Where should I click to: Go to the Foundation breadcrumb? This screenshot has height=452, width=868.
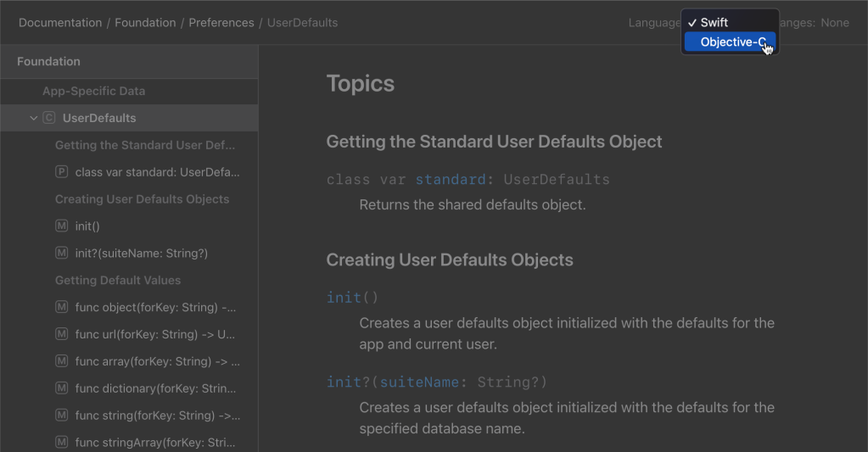[145, 23]
